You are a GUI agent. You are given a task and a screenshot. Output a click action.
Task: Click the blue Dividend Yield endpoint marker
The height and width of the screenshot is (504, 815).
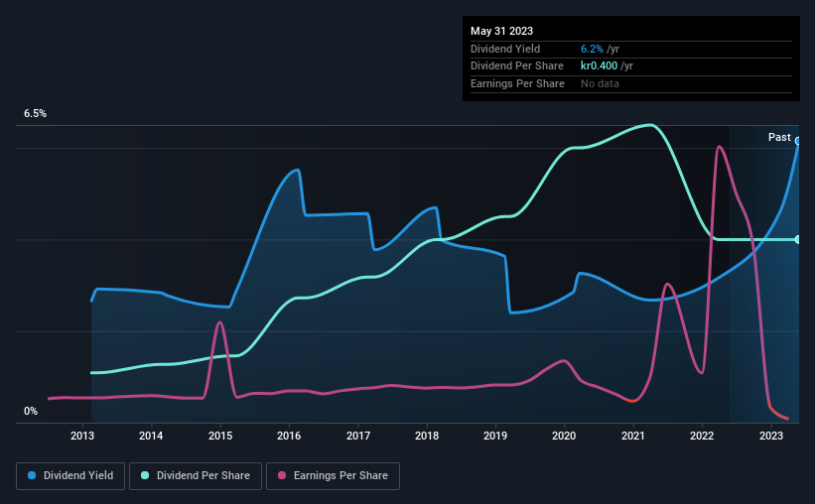[798, 141]
